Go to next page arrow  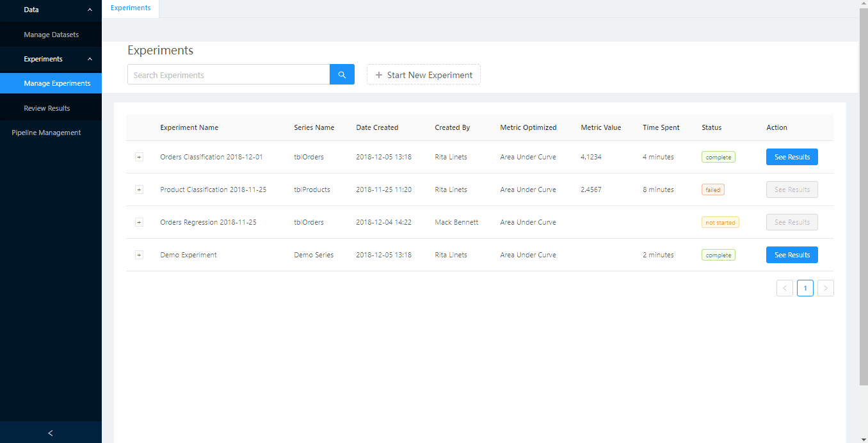(826, 288)
